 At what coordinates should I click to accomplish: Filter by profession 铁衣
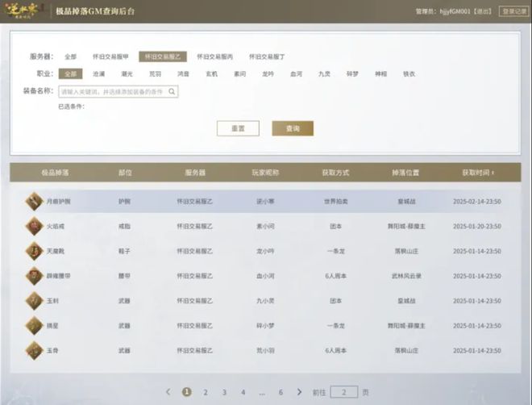click(409, 73)
